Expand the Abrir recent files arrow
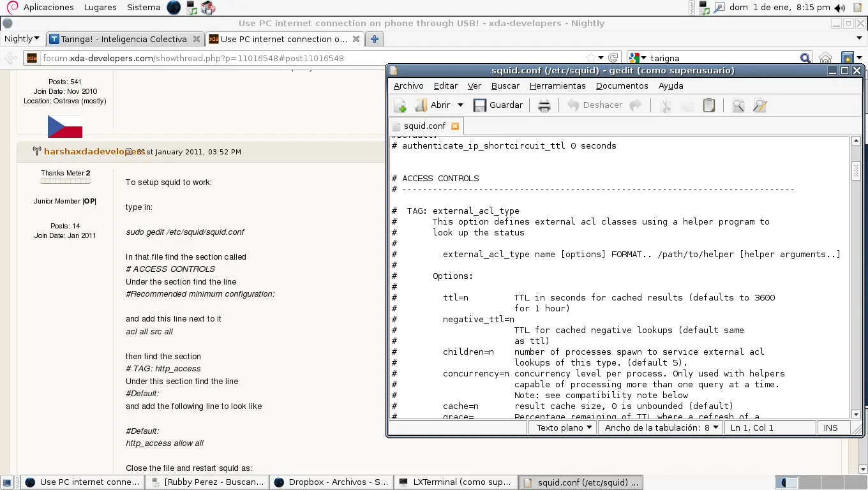The image size is (868, 490). [460, 105]
